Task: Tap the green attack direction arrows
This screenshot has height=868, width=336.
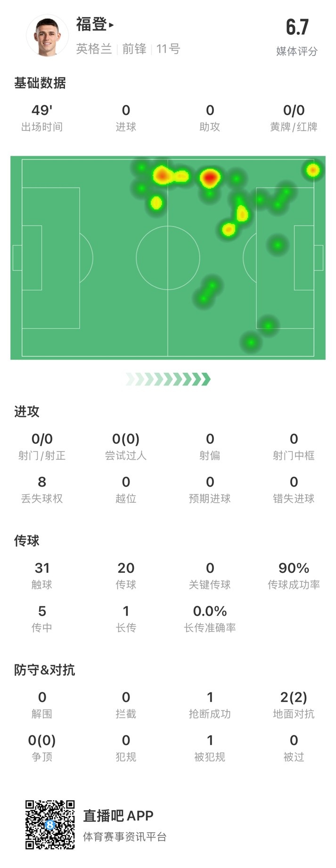Action: (168, 379)
